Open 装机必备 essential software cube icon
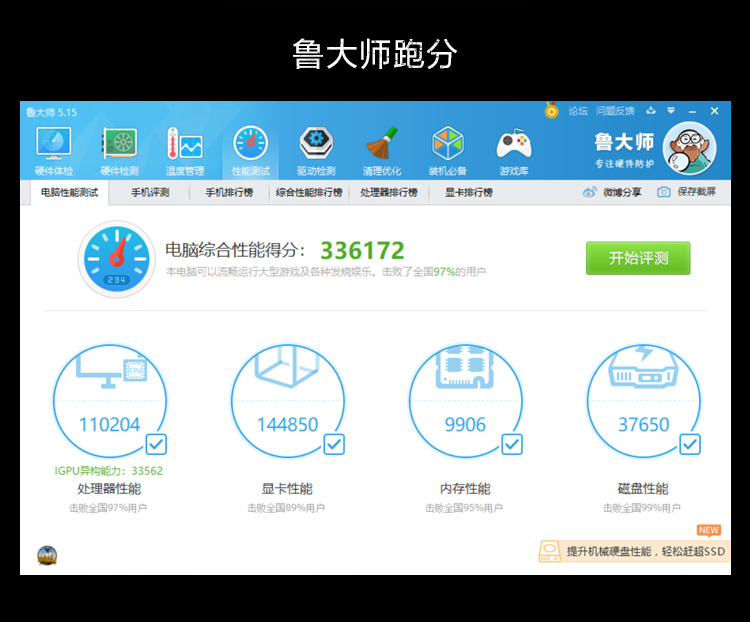This screenshot has height=622, width=750. pyautogui.click(x=448, y=144)
